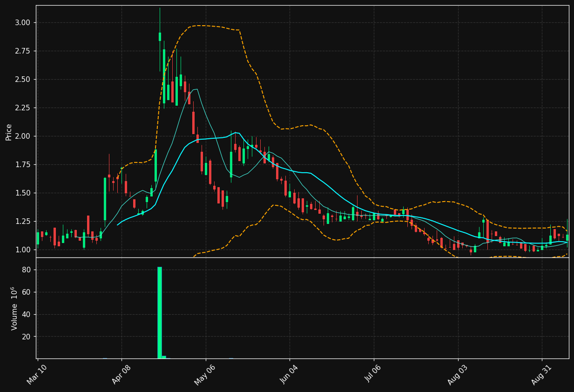This screenshot has height=392, width=574.
Task: Click the Mar 10 date label
Action: pyautogui.click(x=37, y=374)
